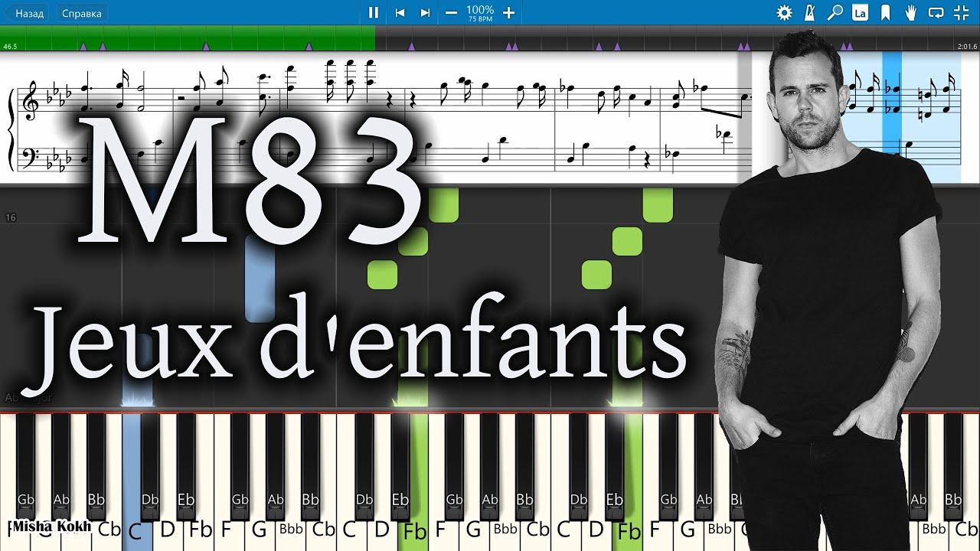Click the 100% 75 BPM speed readout
980x551 pixels.
(480, 12)
